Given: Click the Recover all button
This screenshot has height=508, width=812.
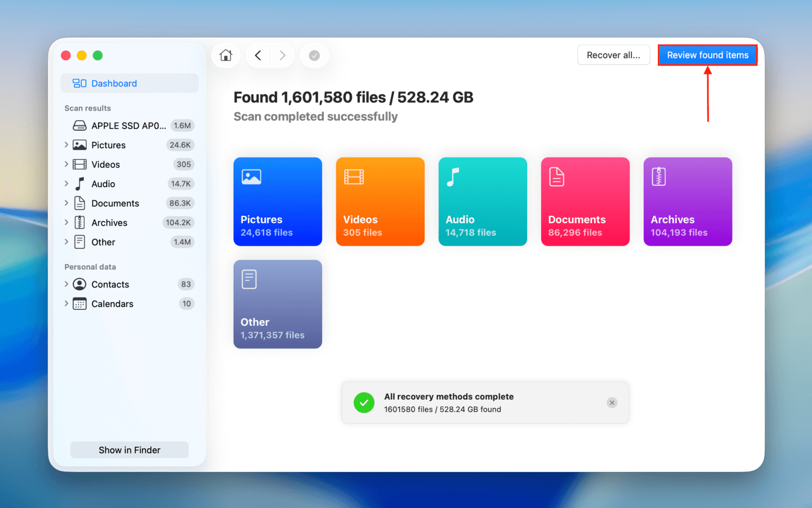Looking at the screenshot, I should pos(613,55).
